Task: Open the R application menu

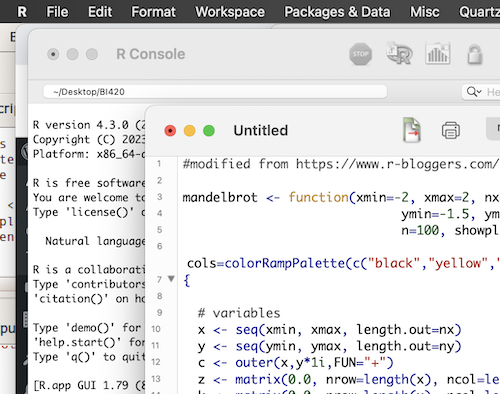Action: [x=22, y=12]
